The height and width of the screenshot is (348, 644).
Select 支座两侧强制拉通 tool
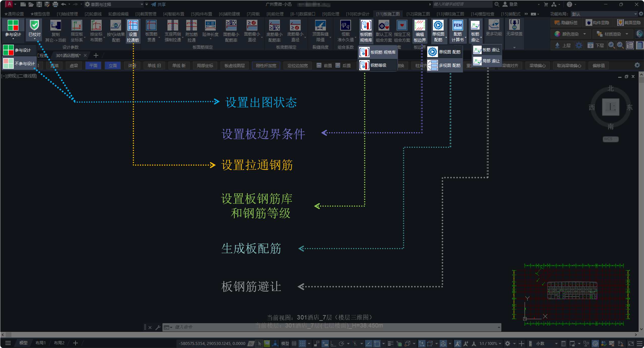tap(173, 31)
